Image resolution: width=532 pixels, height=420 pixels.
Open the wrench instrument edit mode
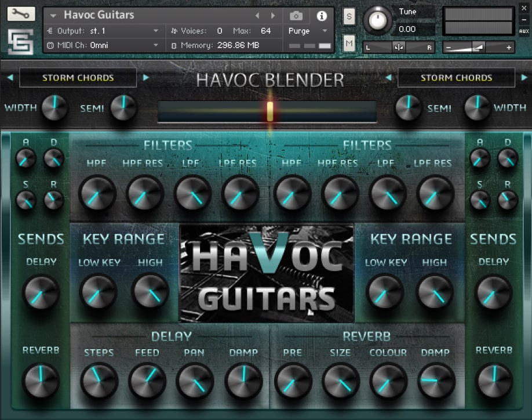(x=21, y=13)
